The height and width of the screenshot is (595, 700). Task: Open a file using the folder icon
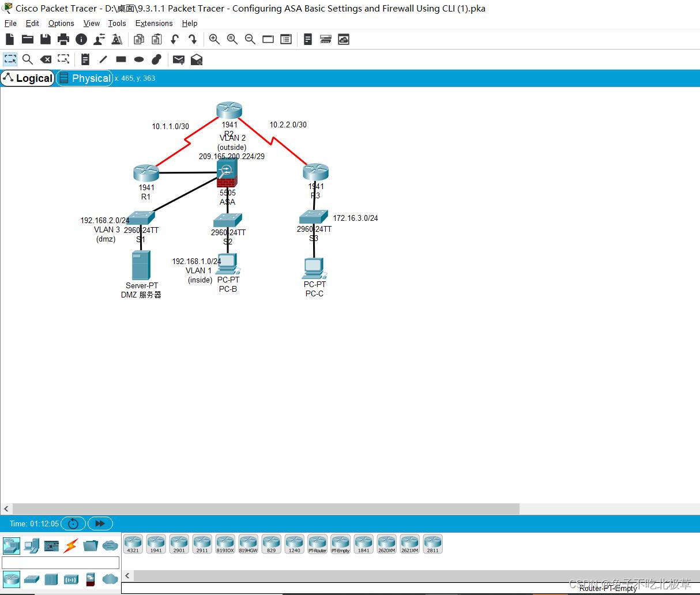click(x=27, y=39)
